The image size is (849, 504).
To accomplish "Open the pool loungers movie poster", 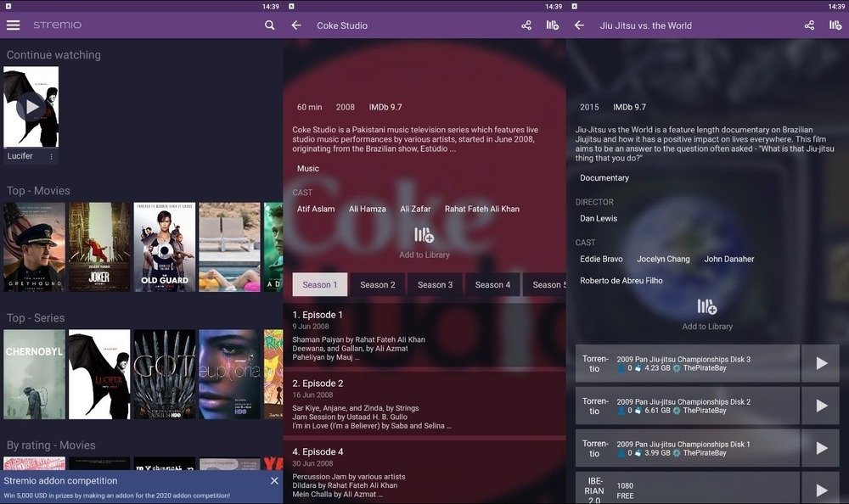I will (229, 247).
